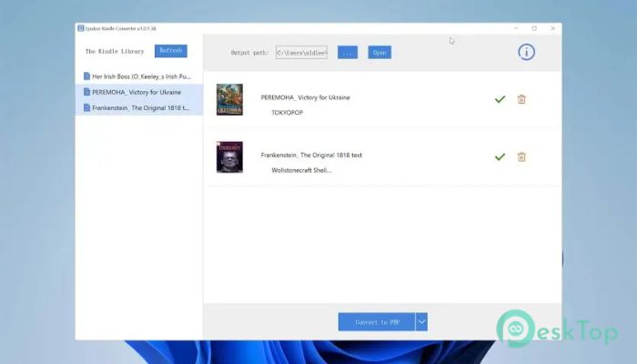This screenshot has height=364, width=637.
Task: Click the title 'PEREMOHA_ Victory for Ukraine' in main panel
Action: [x=305, y=97]
